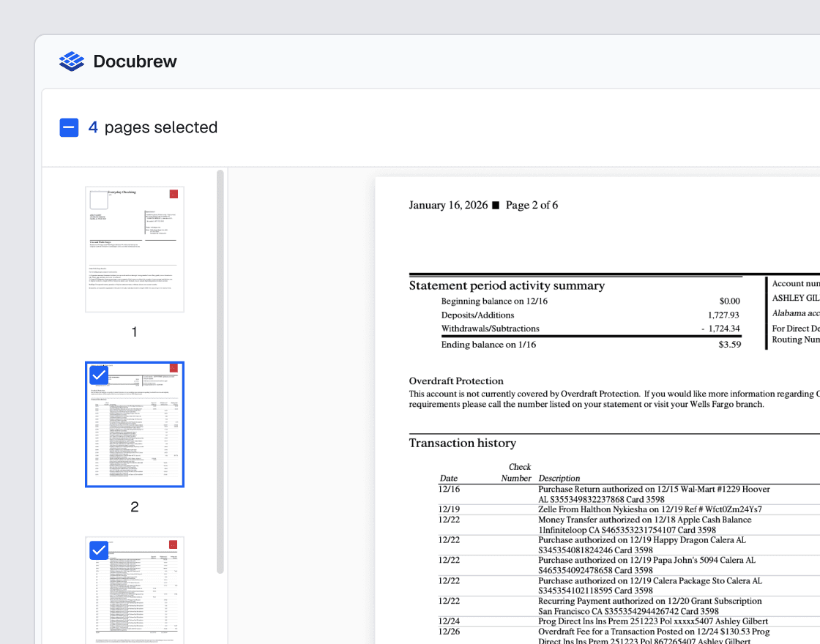820x644 pixels.
Task: Click 'Deposits/Additions' row label
Action: [477, 315]
